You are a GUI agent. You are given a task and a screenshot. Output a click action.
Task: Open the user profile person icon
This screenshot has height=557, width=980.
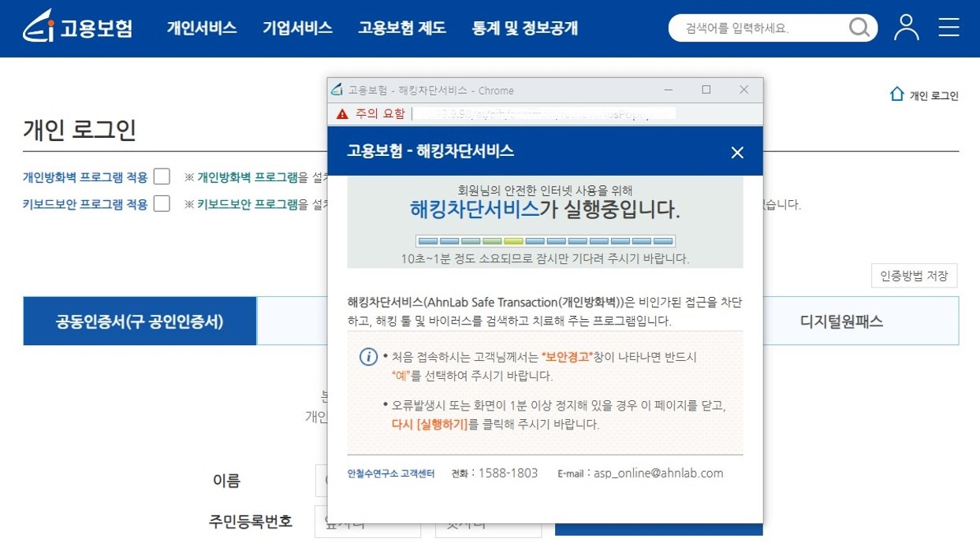tap(905, 27)
